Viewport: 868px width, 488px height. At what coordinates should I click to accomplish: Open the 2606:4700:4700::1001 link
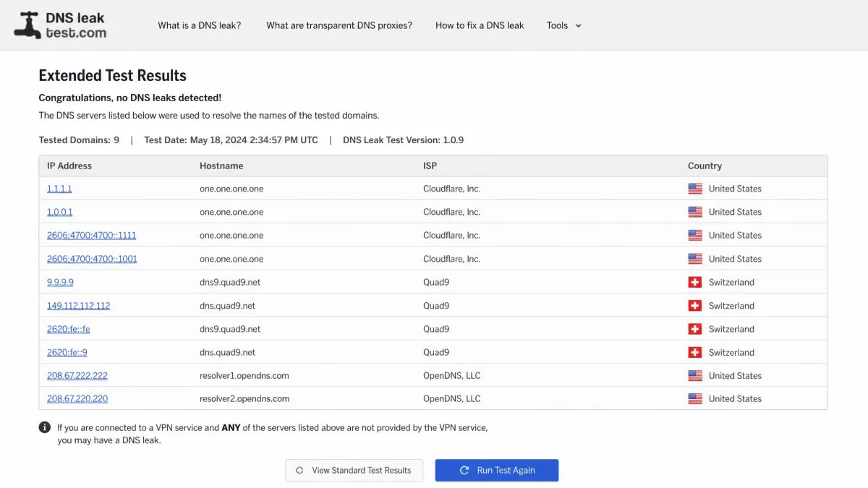click(x=92, y=259)
